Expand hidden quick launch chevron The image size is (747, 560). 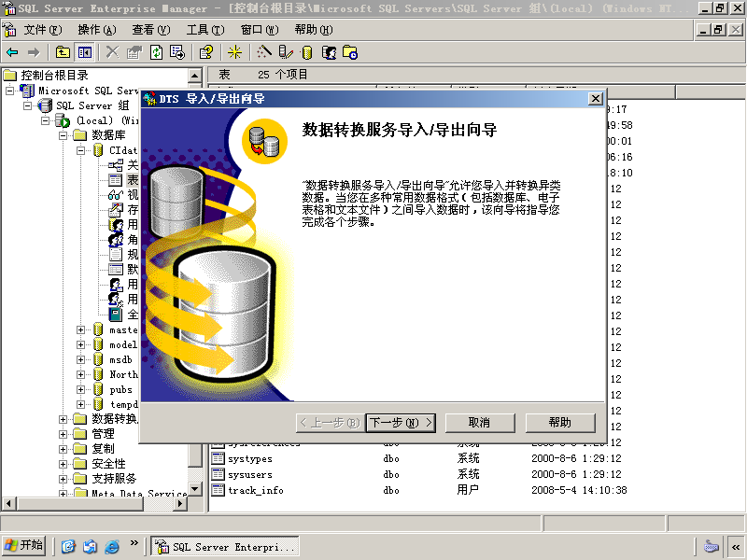[134, 543]
